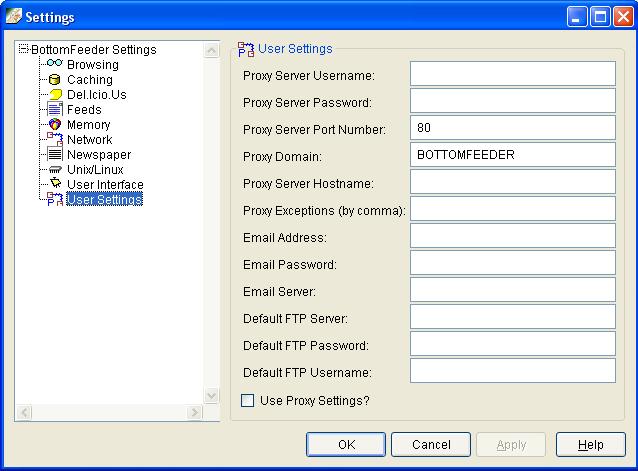
Task: Focus the Email Server field
Action: click(x=513, y=290)
